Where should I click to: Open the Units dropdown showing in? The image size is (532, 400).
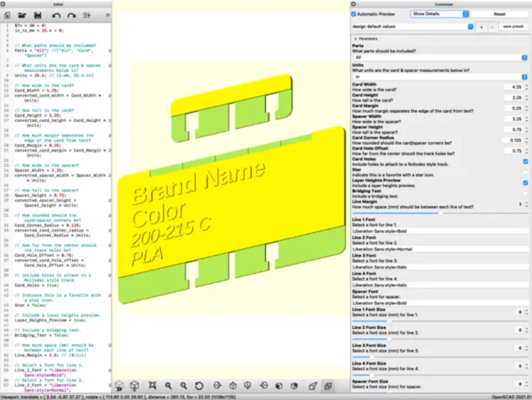tap(440, 77)
